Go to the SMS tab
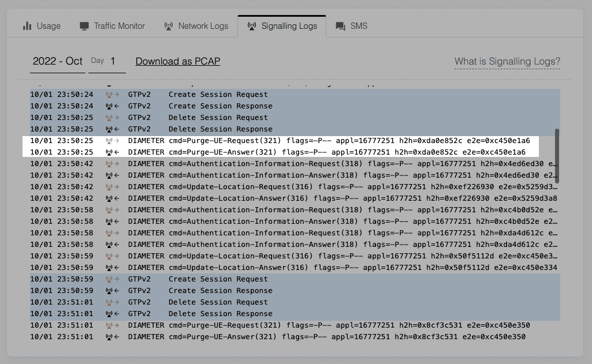 click(352, 26)
